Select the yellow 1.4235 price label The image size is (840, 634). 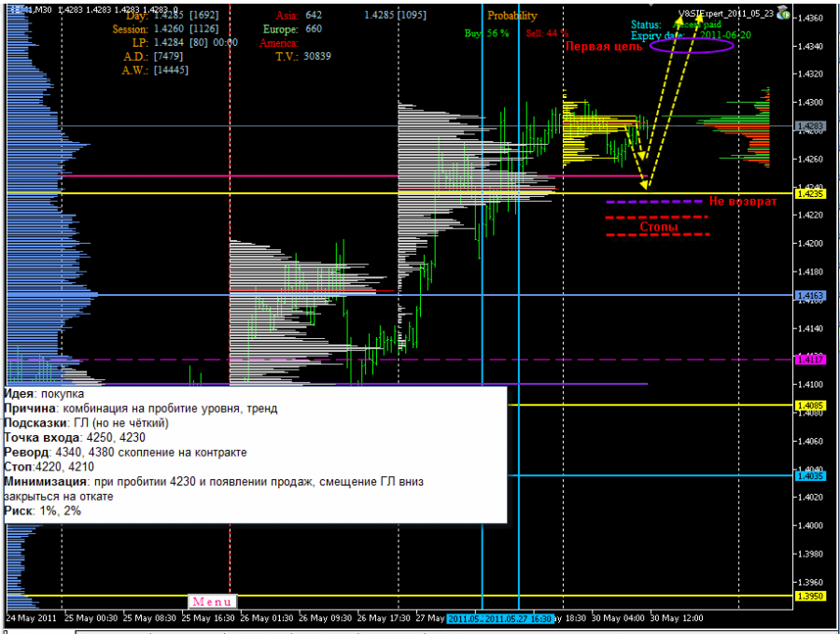(811, 193)
